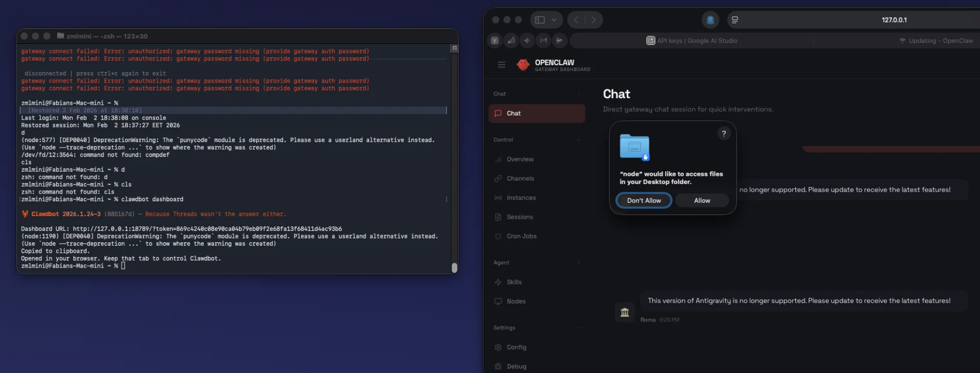Image resolution: width=980 pixels, height=373 pixels.
Task: Click the 'Copied to clipboard.' line in Terminal
Action: pyautogui.click(x=55, y=251)
